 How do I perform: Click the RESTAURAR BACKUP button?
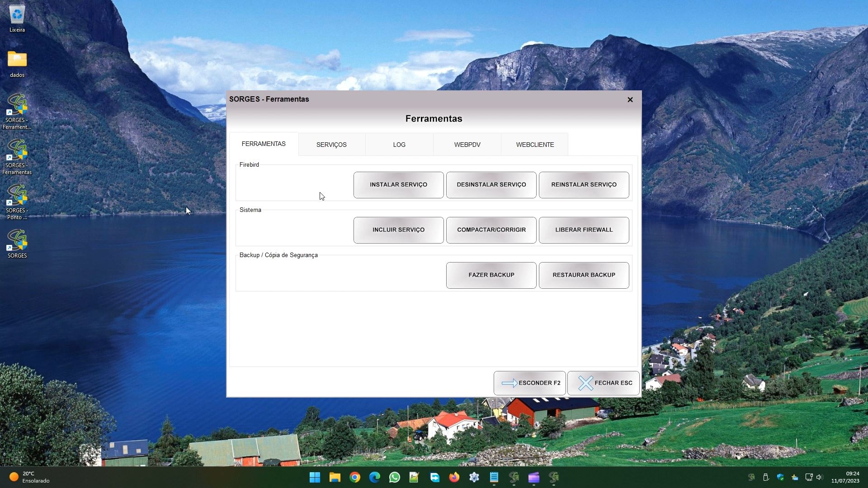(x=584, y=275)
